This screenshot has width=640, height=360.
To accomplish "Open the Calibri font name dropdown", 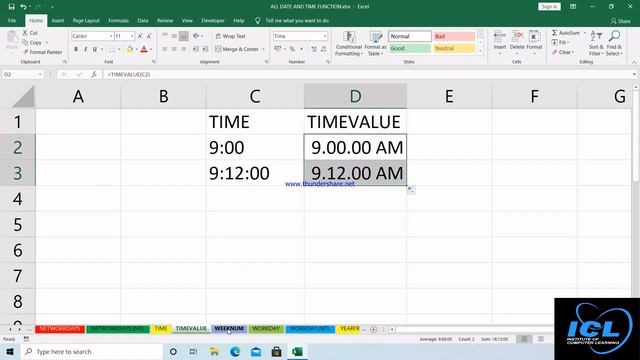I will [x=111, y=36].
